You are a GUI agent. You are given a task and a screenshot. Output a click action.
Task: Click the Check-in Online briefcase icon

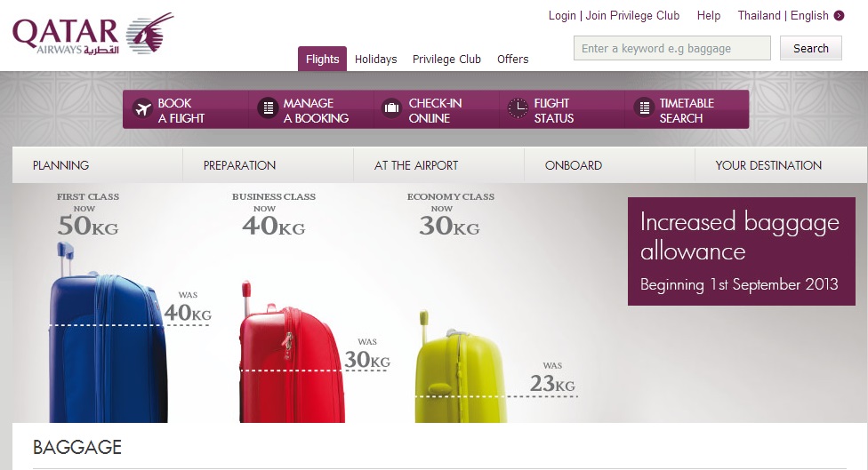pos(392,108)
